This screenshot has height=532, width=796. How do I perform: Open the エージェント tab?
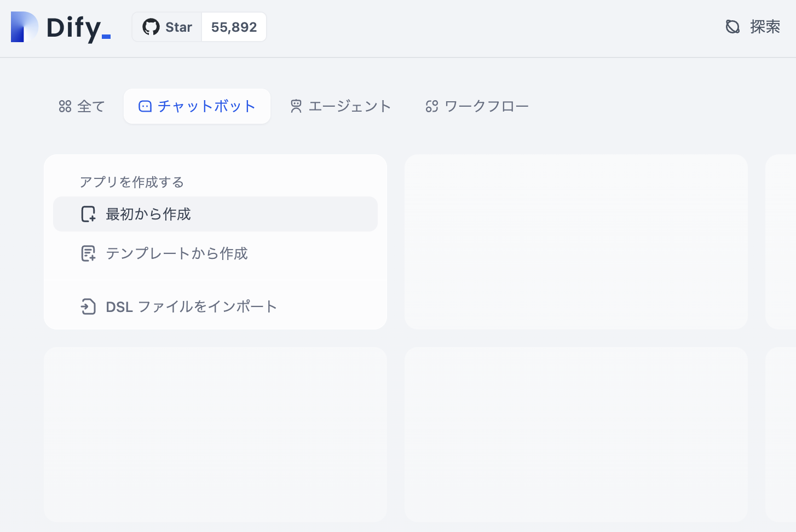[339, 106]
